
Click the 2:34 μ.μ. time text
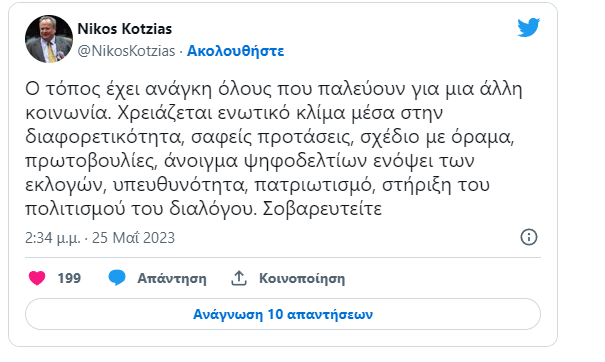(x=53, y=238)
